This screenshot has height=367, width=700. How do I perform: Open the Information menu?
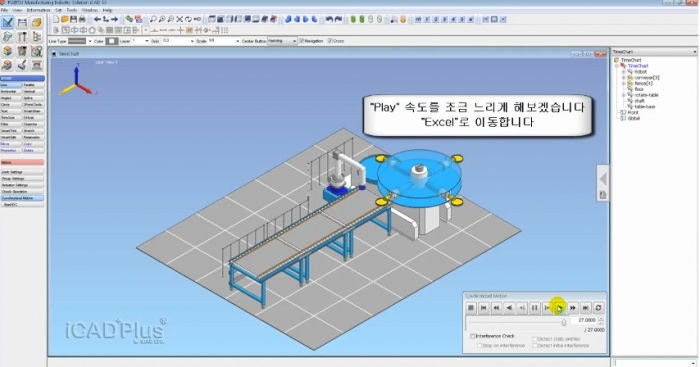pos(38,10)
